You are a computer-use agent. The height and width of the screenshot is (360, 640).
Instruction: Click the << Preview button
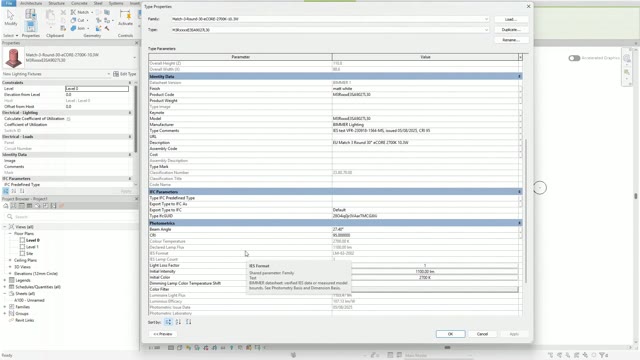coord(162,334)
